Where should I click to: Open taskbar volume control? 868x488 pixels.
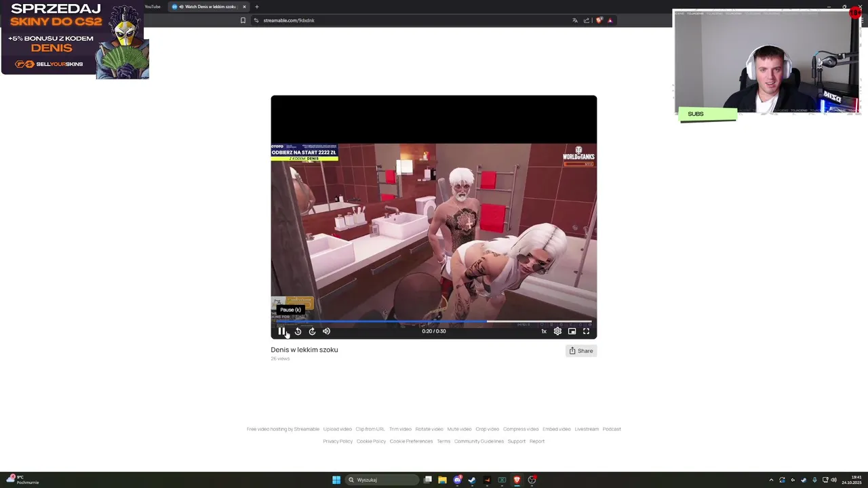(833, 480)
